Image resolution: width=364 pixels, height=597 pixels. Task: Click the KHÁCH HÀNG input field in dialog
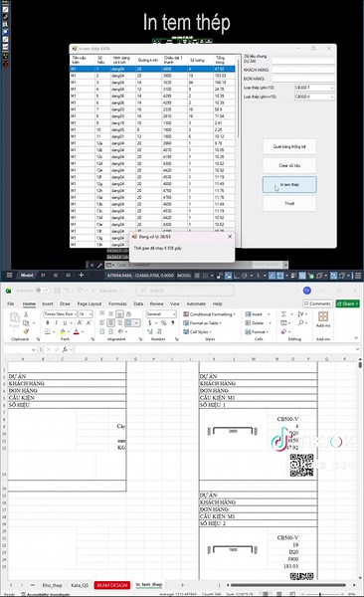(x=303, y=70)
